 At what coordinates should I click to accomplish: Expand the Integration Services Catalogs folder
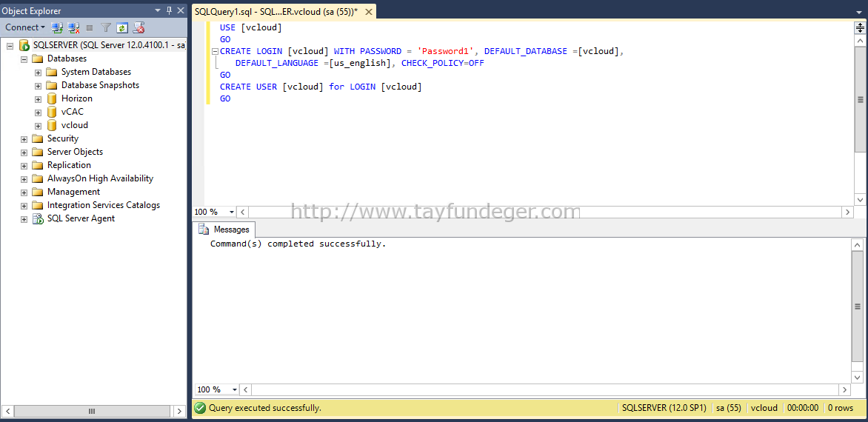tap(24, 205)
